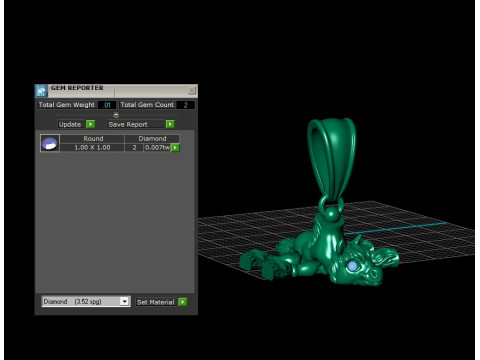Screen dimensions: 480x360
Task: Click the Save Report button
Action: click(136, 124)
